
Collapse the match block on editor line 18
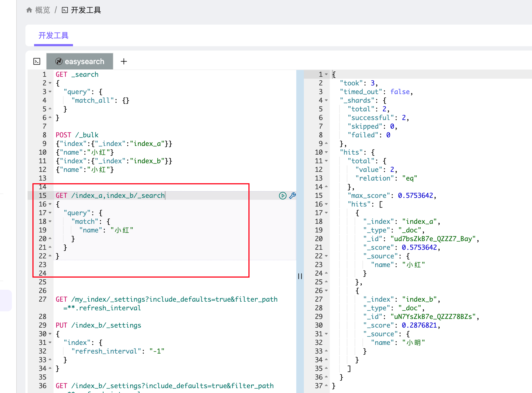pyautogui.click(x=50, y=222)
